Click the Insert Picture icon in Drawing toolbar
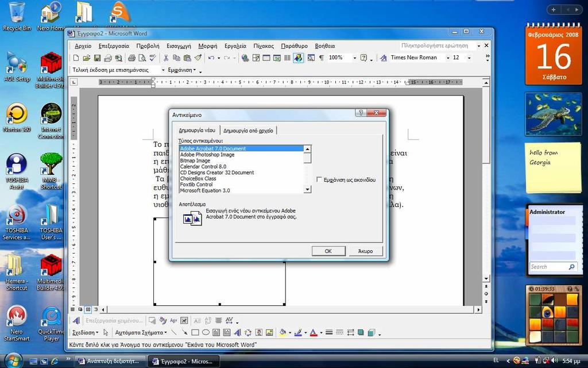 [x=269, y=332]
